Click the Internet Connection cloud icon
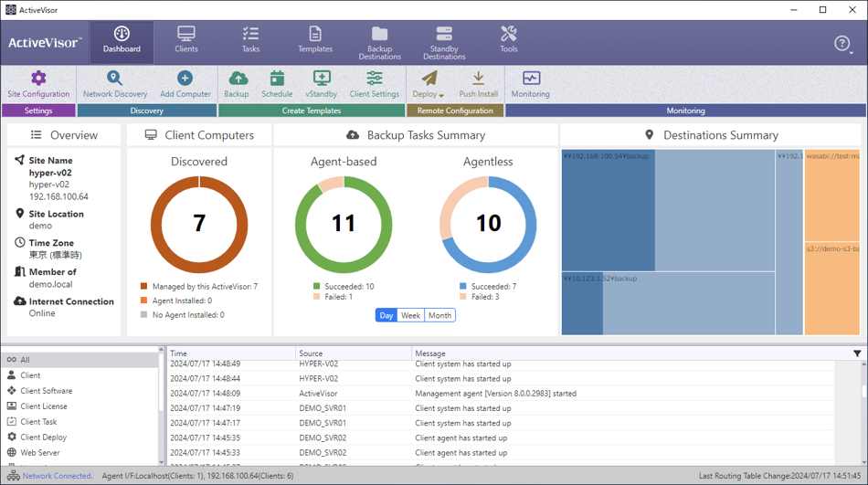 [19, 300]
